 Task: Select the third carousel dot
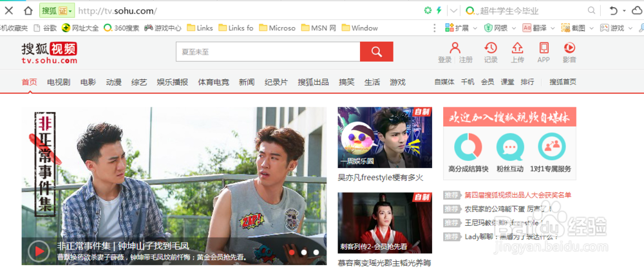coord(316,252)
